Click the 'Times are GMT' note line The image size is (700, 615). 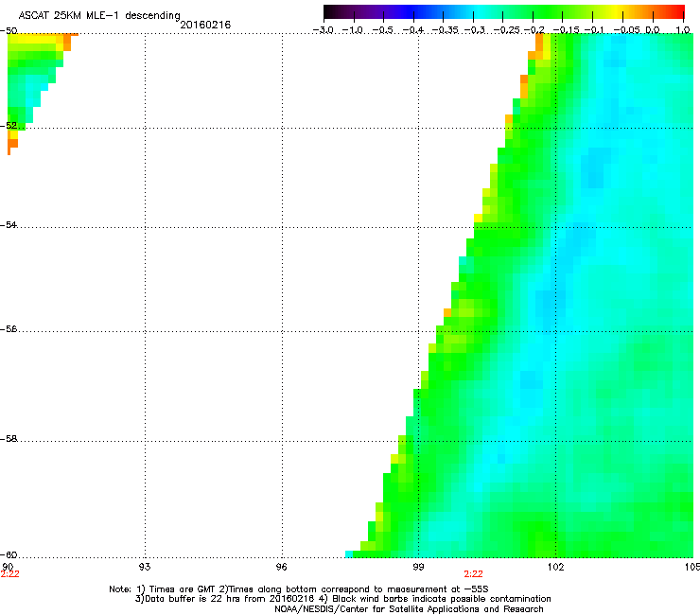point(299,589)
